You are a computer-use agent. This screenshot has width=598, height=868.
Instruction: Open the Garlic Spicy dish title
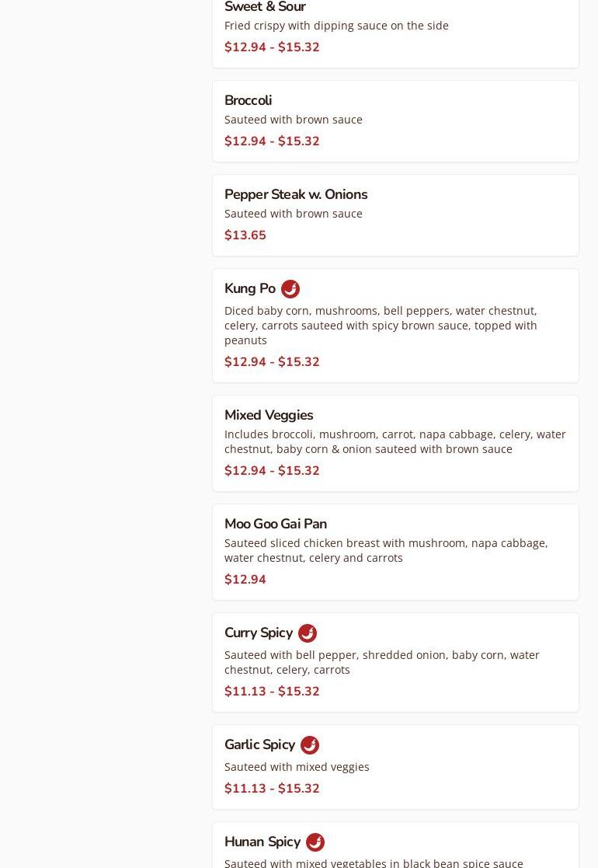coord(259,744)
